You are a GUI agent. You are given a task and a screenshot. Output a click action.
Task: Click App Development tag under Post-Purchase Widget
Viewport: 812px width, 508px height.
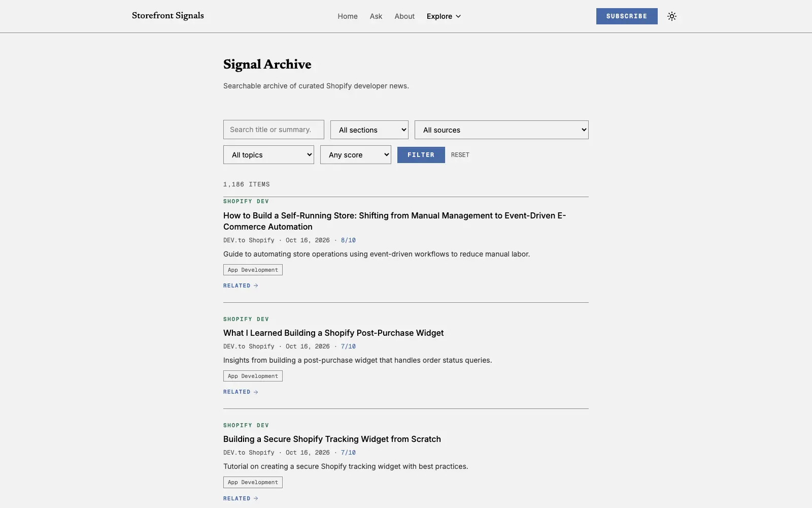click(x=253, y=376)
